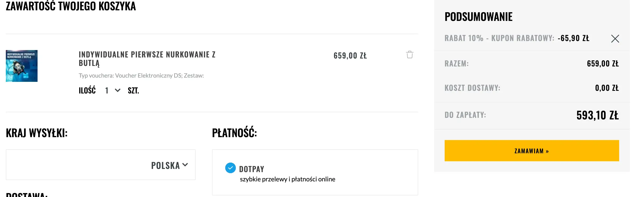Open the quantity dropdown showing 1
Image resolution: width=644 pixels, height=197 pixels.
tap(113, 91)
